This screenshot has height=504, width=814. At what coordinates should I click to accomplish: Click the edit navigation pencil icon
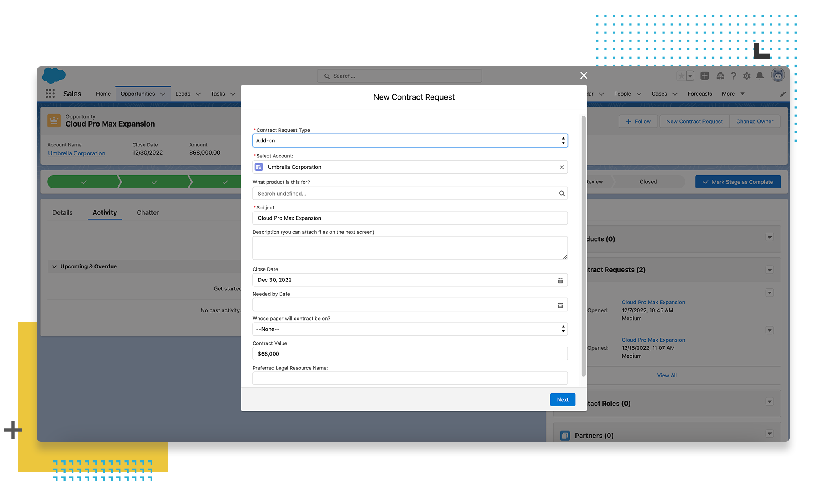tap(783, 94)
